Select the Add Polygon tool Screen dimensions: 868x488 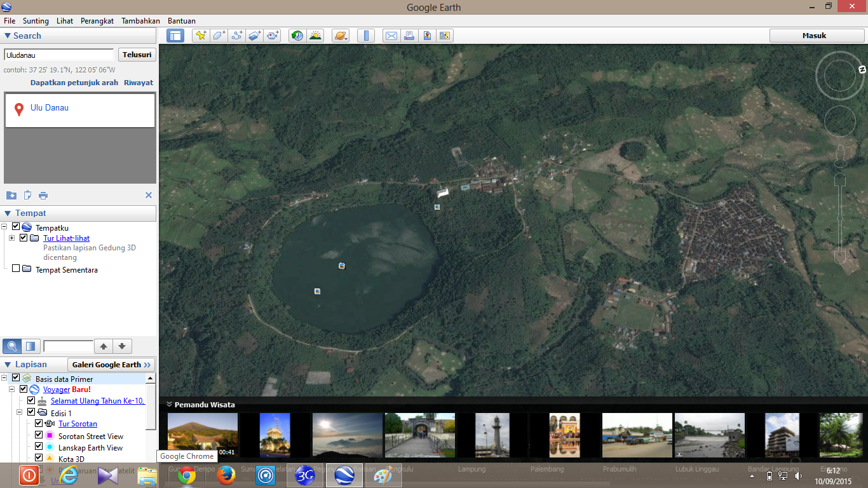219,36
